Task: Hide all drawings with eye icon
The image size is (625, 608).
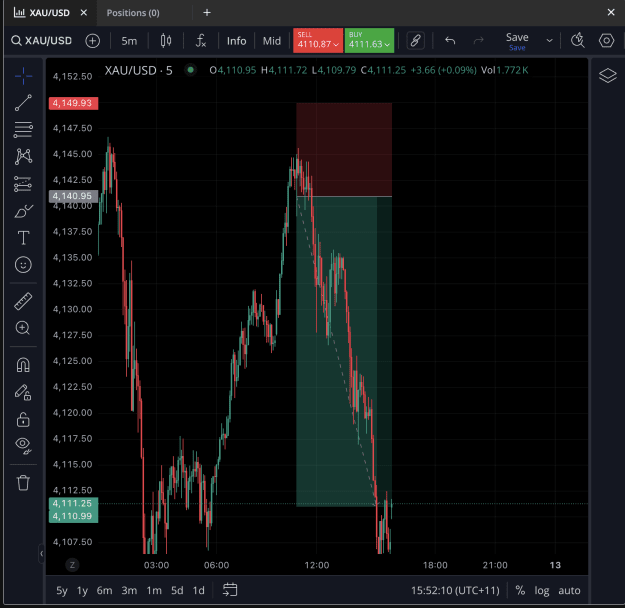Action: click(x=23, y=446)
